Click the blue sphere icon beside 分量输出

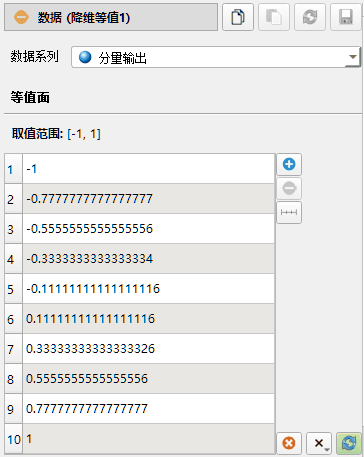(x=85, y=57)
